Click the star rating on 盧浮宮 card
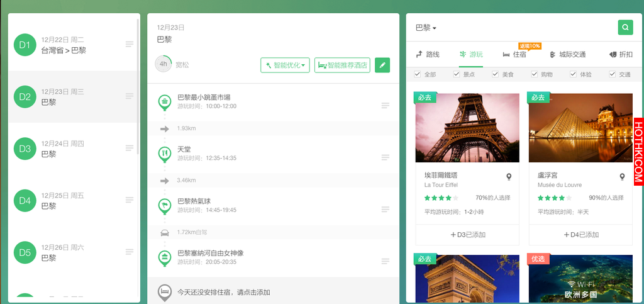The image size is (644, 304). 555,198
